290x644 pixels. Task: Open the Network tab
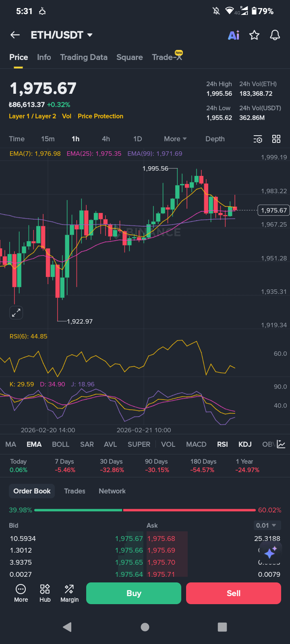click(112, 491)
